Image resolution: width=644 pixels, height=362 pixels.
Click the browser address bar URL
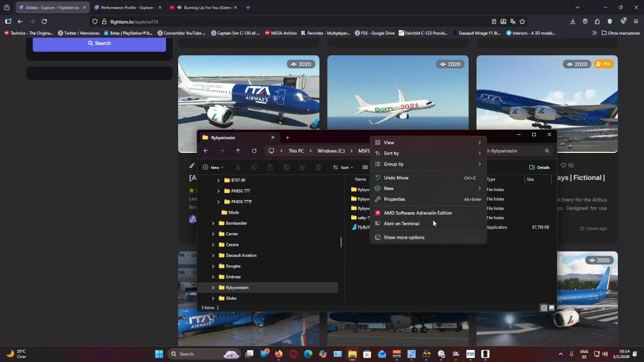[134, 22]
